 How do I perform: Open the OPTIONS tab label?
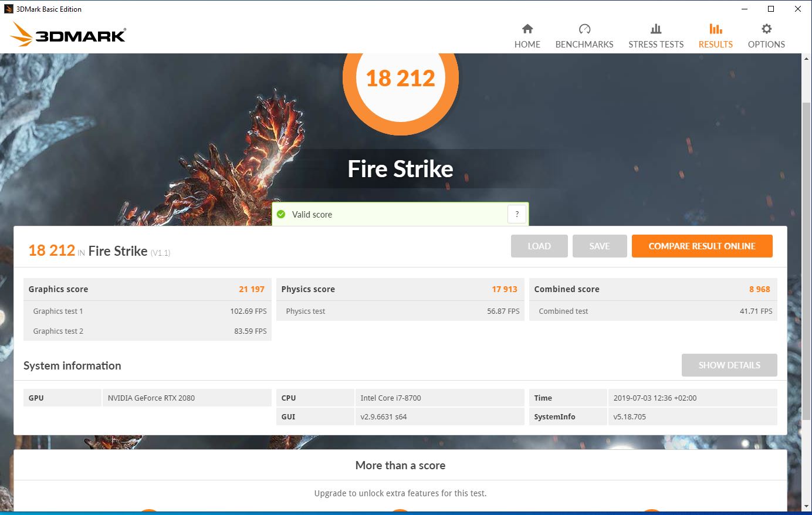[x=766, y=45]
